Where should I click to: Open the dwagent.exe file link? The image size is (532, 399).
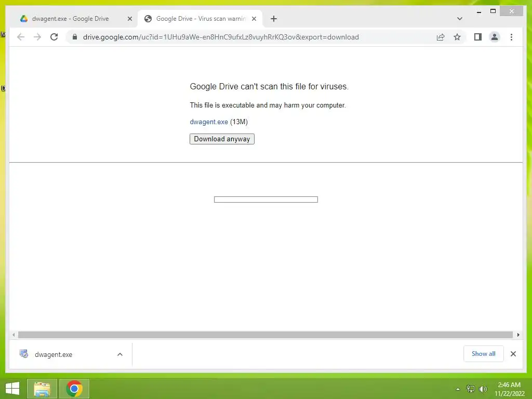pos(209,122)
